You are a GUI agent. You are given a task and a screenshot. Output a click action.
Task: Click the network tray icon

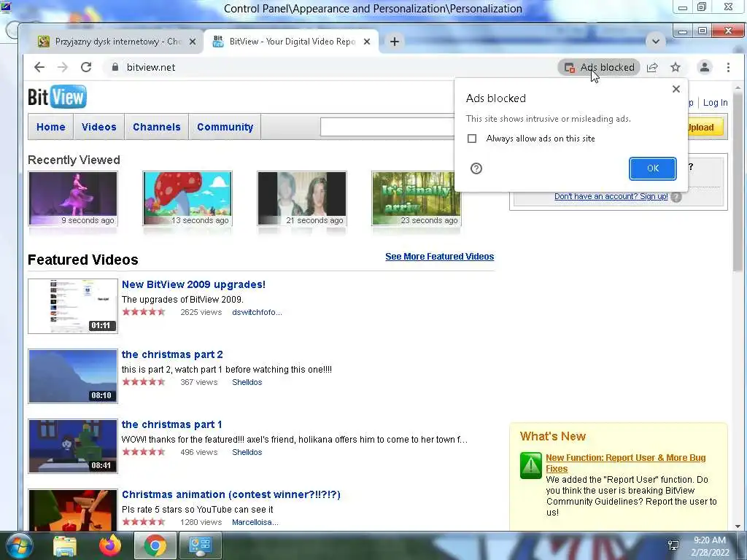tap(673, 545)
